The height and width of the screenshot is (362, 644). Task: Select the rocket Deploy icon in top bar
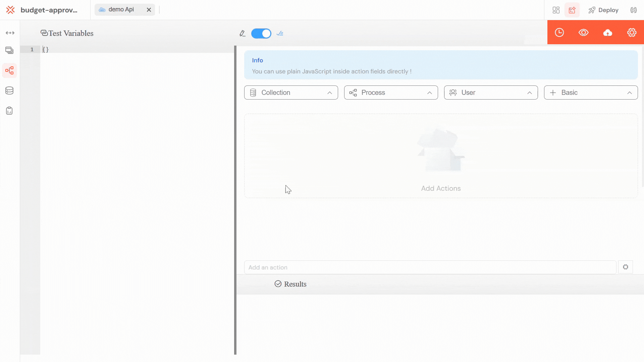[x=592, y=10]
